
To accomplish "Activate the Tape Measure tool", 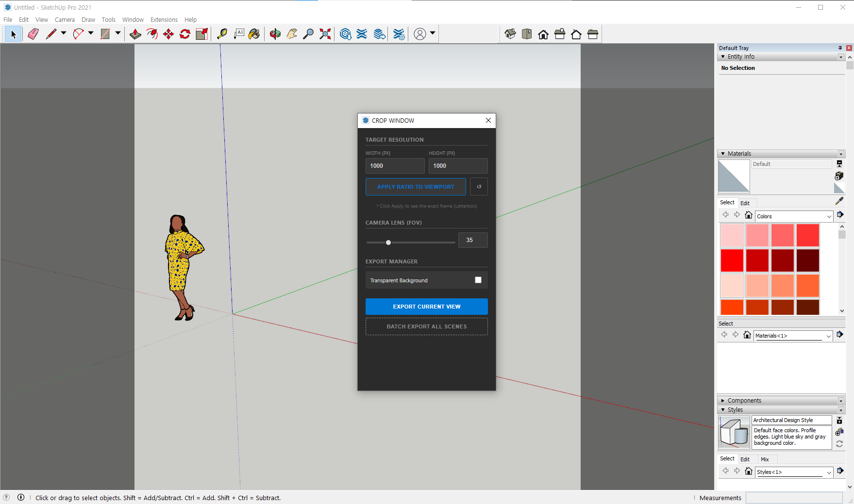I will tap(222, 33).
